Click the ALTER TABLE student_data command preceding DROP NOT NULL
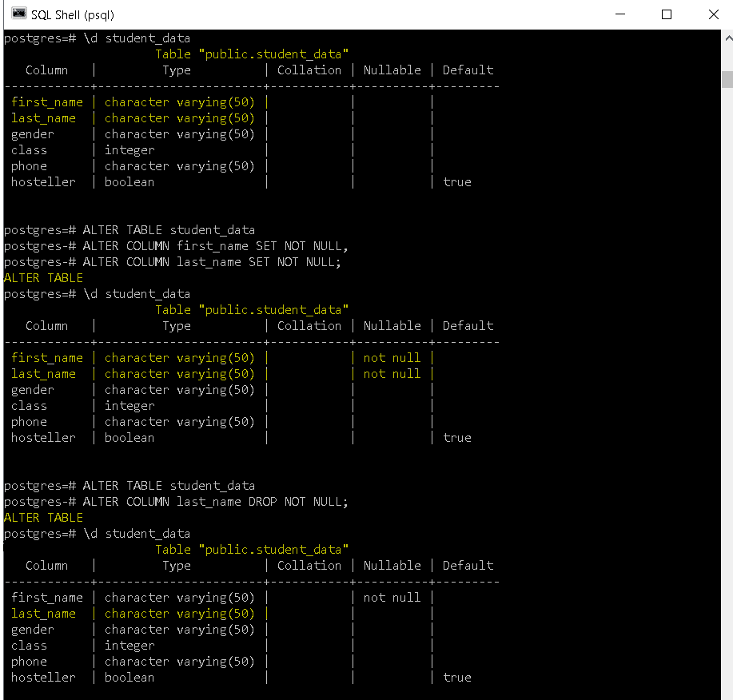 [169, 486]
